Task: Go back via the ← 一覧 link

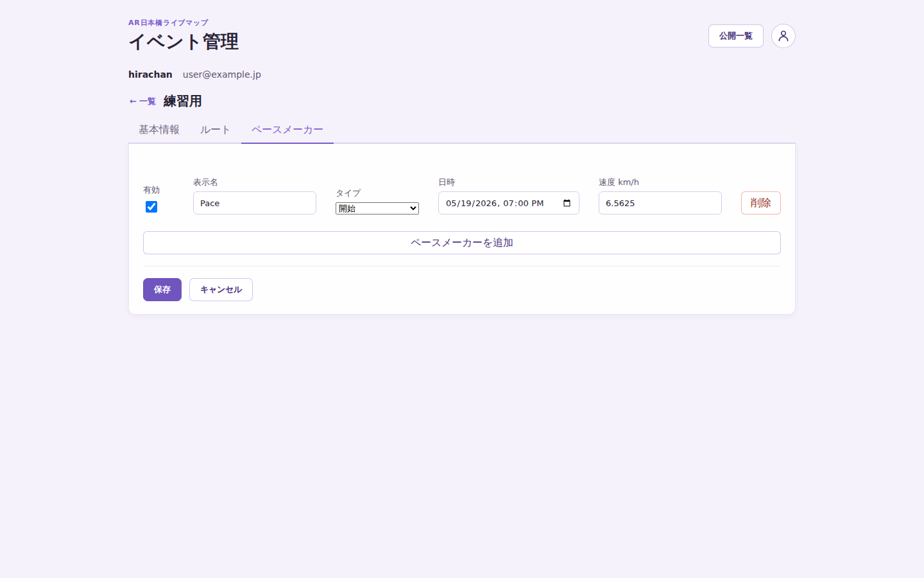Action: (x=142, y=101)
